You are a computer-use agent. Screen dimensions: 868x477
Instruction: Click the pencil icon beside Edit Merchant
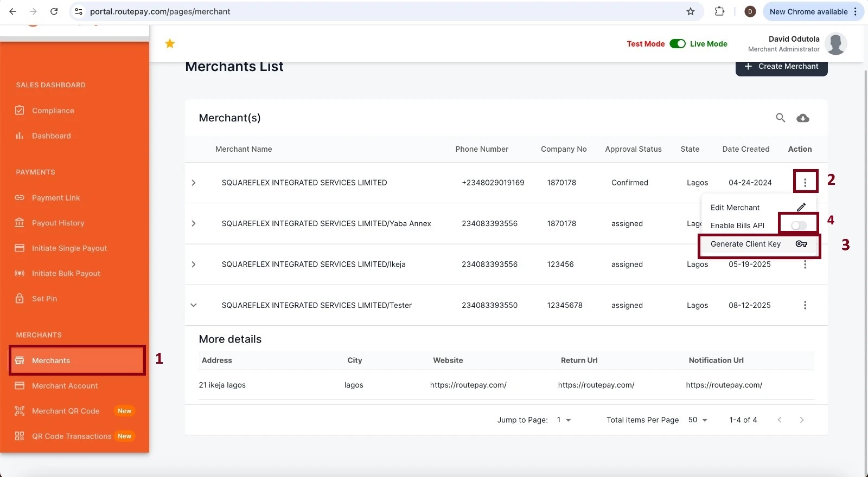[x=801, y=208]
